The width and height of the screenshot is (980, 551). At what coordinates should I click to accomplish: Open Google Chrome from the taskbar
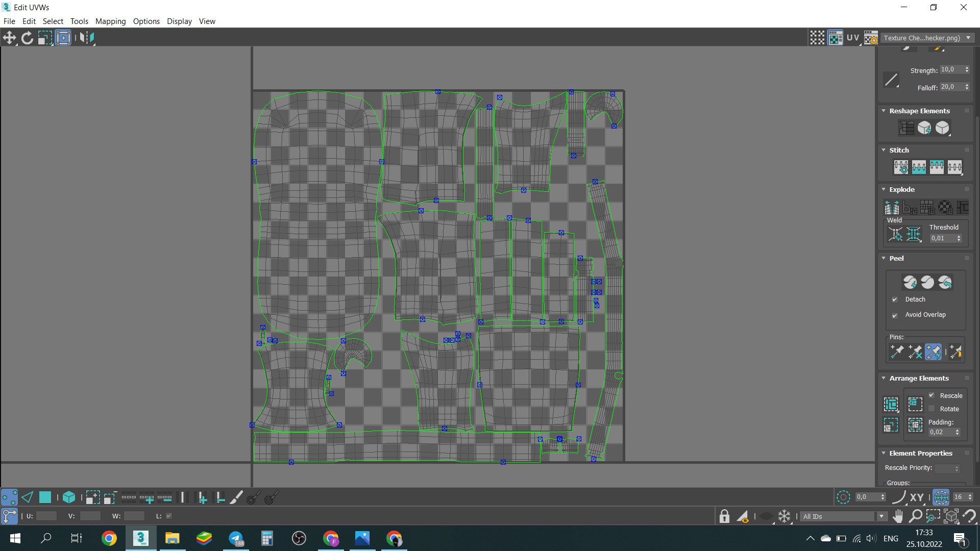pyautogui.click(x=109, y=538)
